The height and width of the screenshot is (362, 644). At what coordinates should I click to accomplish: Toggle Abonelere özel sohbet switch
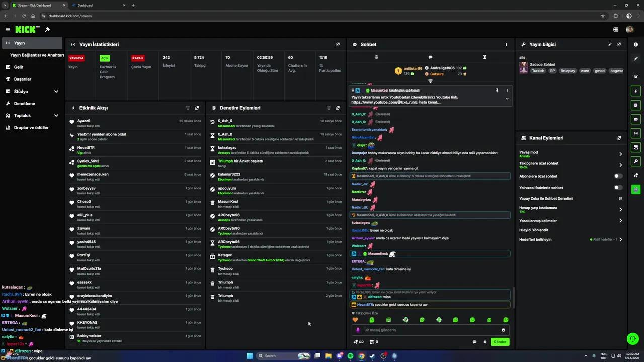coord(618,176)
